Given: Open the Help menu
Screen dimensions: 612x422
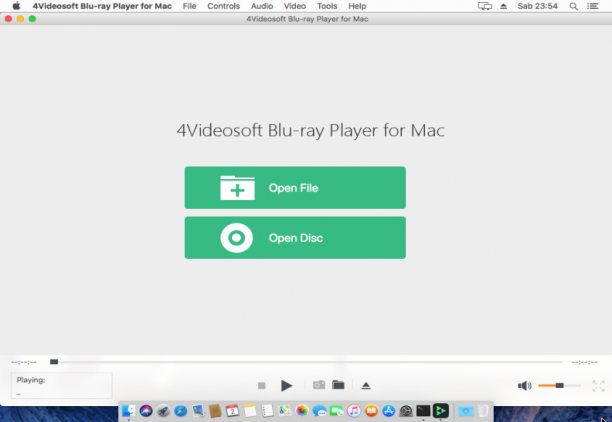Looking at the screenshot, I should 357,6.
